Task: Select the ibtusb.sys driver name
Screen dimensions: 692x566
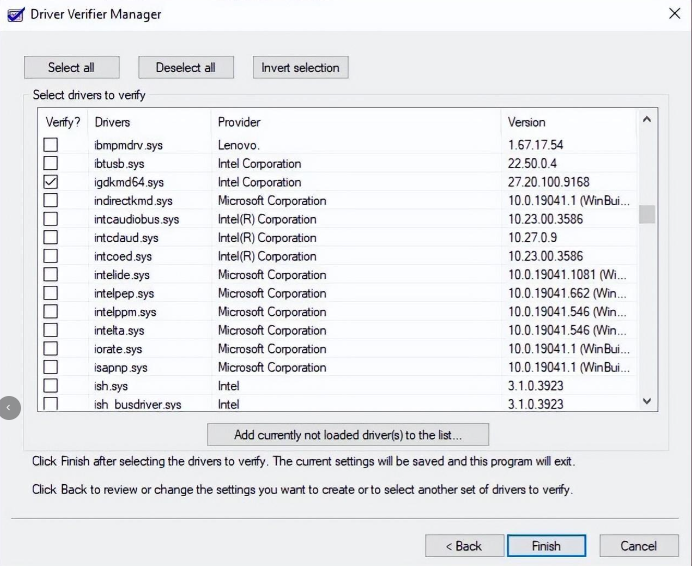Action: click(119, 164)
